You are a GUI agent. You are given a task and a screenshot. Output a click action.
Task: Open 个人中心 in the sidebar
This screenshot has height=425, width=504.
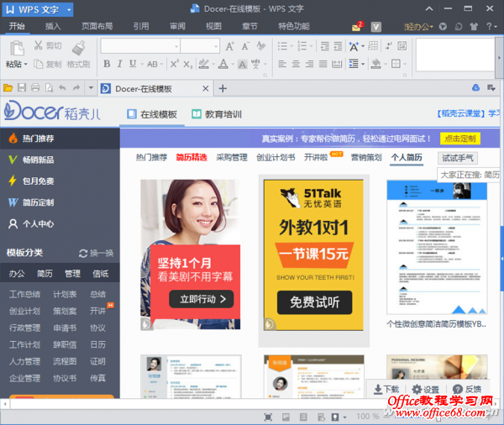click(x=38, y=224)
